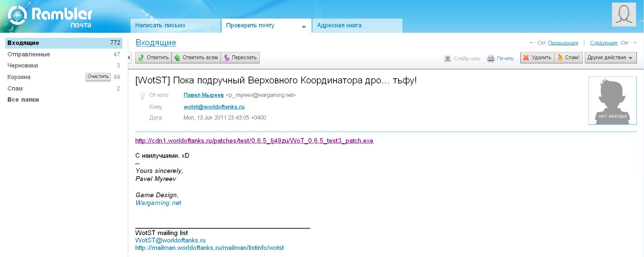Click the WotST@worldoftanks.ru mailing list address

[170, 240]
